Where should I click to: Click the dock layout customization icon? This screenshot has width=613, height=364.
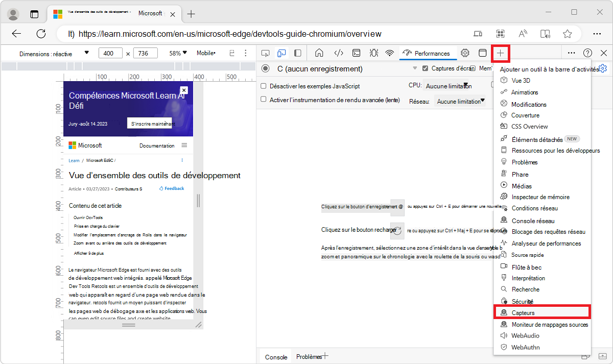[x=482, y=53]
